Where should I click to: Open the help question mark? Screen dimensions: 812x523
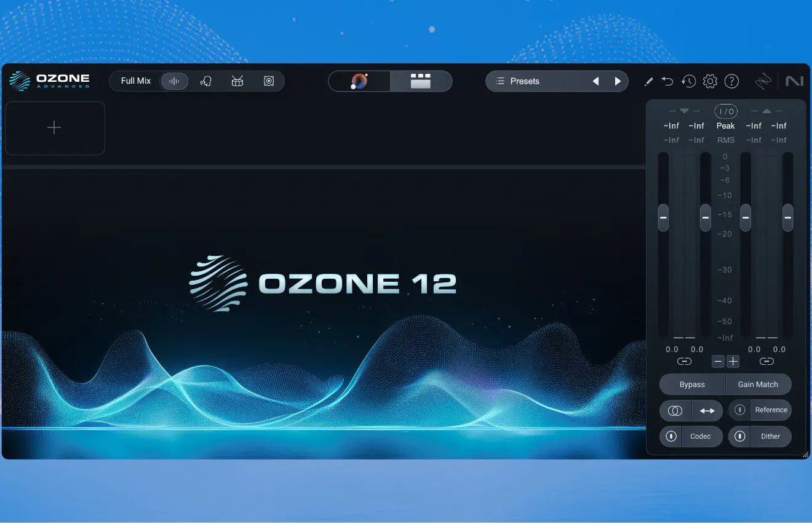pos(731,81)
